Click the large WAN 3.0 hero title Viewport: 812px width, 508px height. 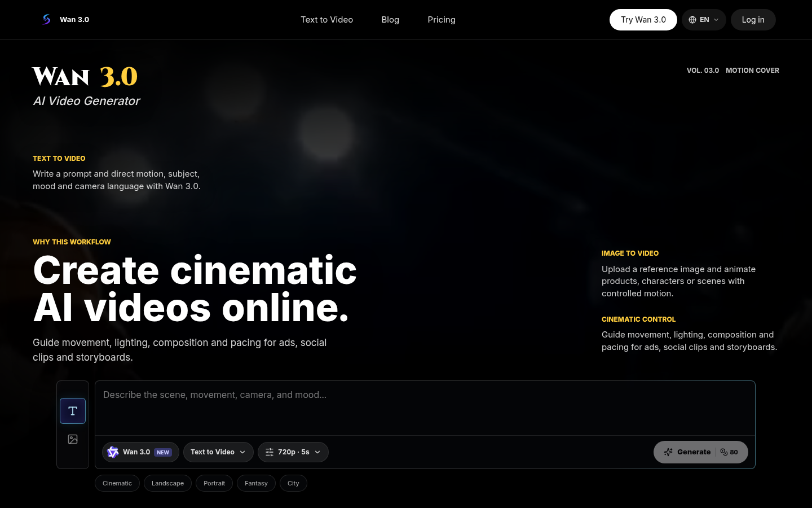(85, 77)
